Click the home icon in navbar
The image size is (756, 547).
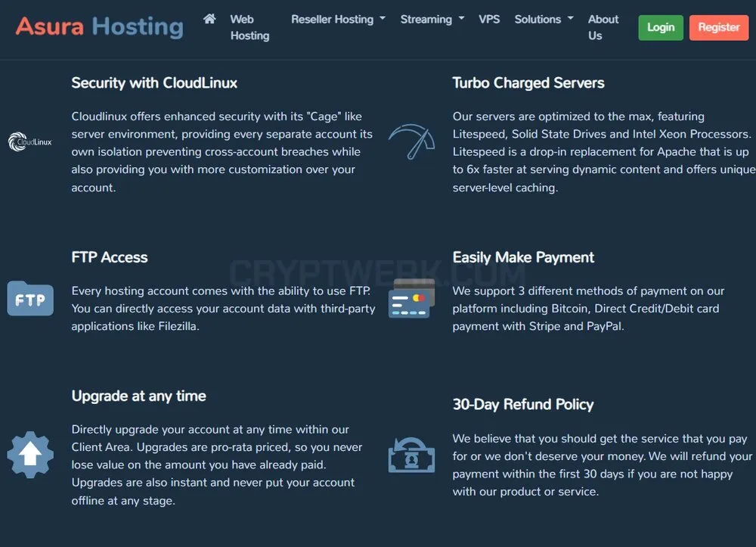(209, 19)
